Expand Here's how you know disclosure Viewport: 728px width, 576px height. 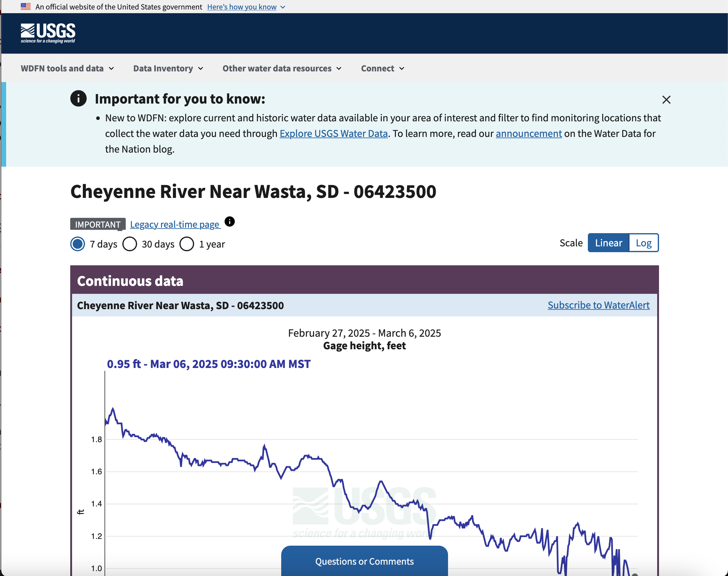246,7
